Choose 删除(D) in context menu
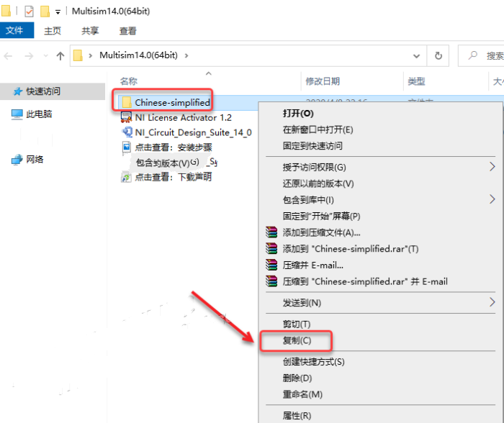The height and width of the screenshot is (423, 504). pyautogui.click(x=297, y=378)
